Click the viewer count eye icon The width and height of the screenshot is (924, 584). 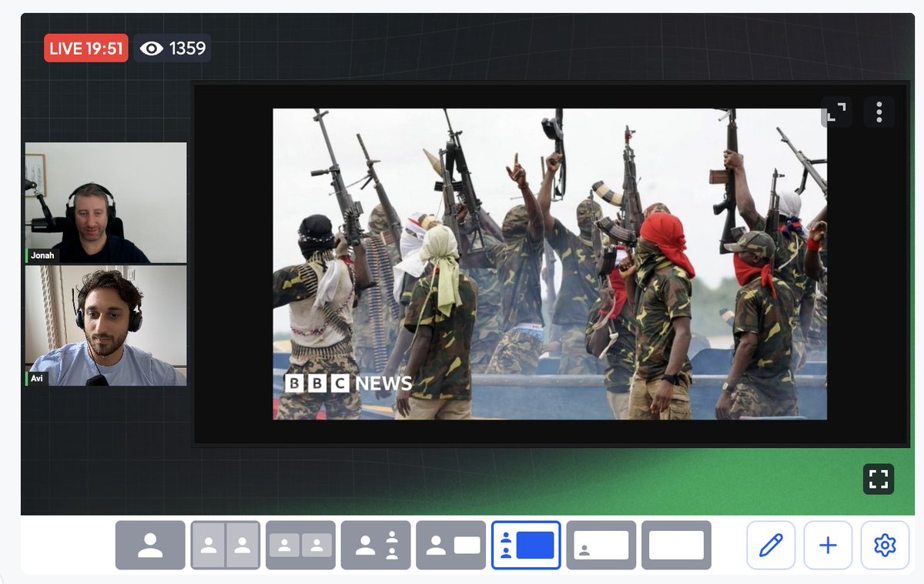point(152,48)
